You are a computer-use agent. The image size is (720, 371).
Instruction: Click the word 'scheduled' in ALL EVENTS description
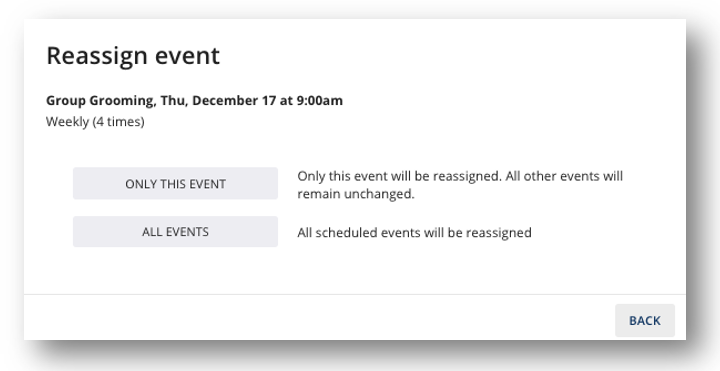point(344,233)
